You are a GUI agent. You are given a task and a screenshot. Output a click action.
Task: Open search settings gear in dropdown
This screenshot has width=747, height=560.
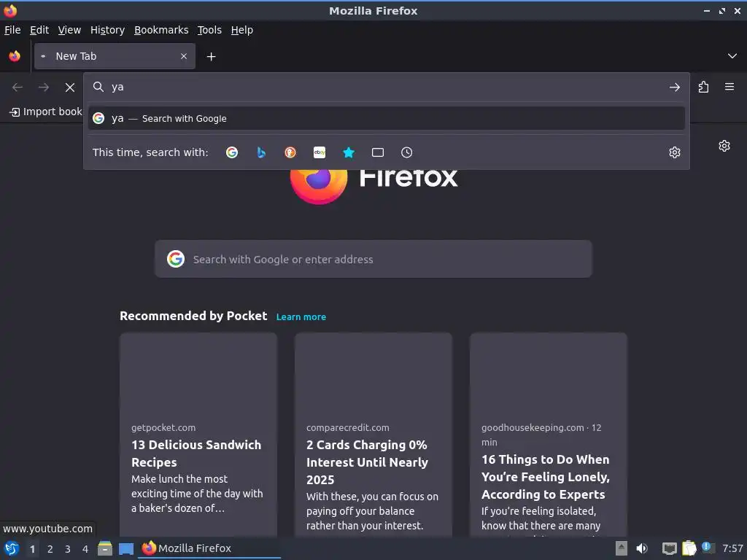point(675,152)
